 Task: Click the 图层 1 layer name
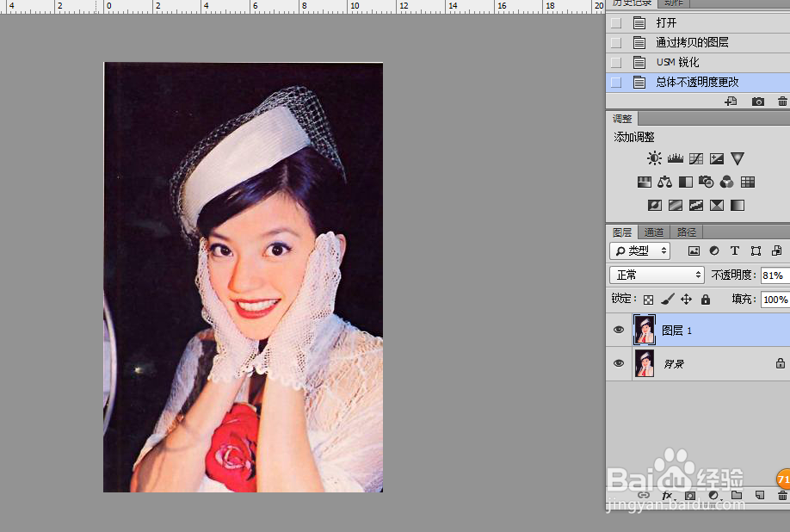[676, 331]
